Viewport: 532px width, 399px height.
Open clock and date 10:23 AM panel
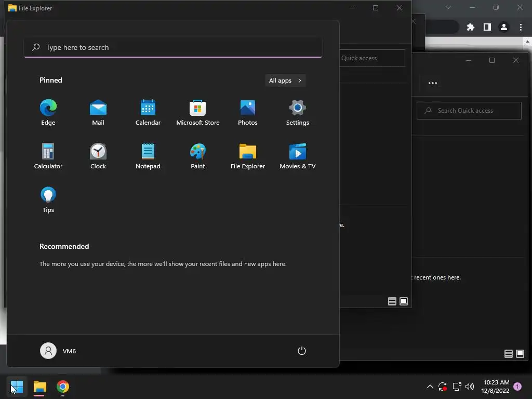[495, 387]
